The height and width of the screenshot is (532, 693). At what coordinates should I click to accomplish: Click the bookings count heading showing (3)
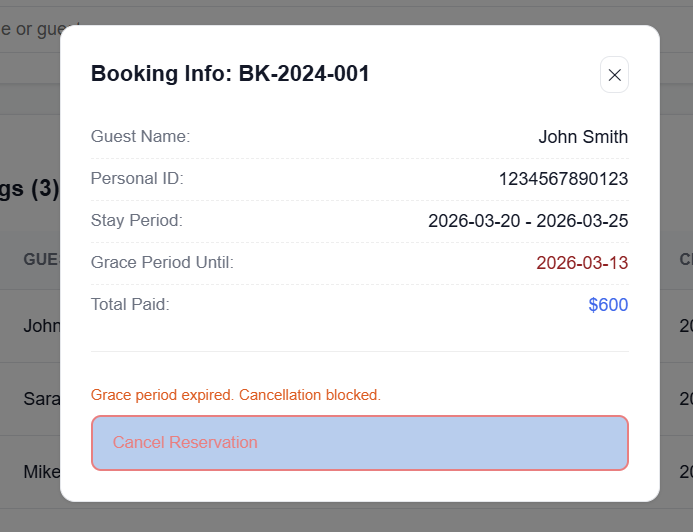click(30, 189)
